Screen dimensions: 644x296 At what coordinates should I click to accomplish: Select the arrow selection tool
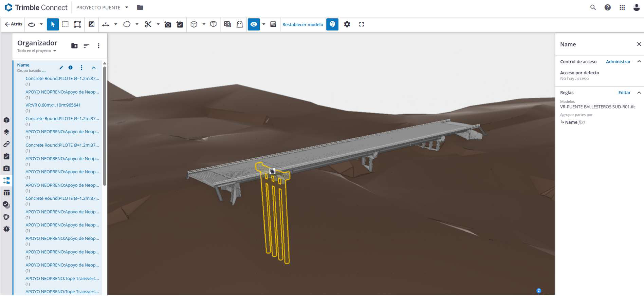tap(53, 24)
